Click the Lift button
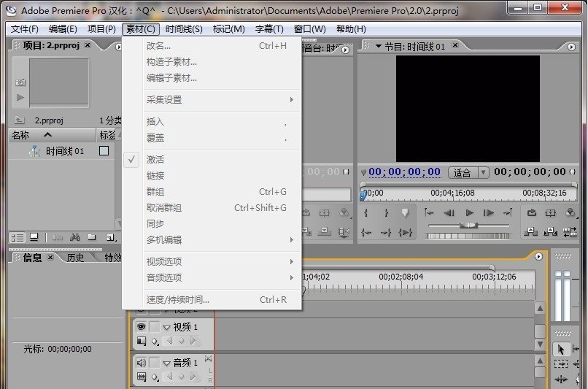The width and height of the screenshot is (588, 389). click(x=531, y=232)
